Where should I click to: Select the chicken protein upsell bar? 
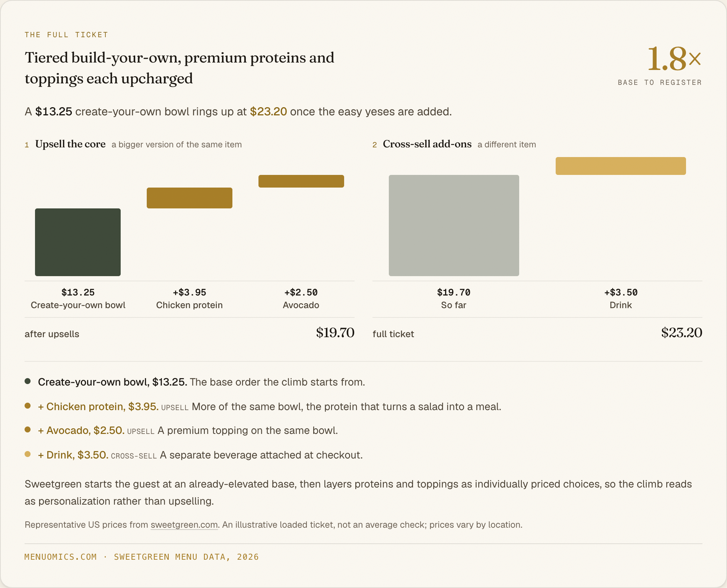(x=190, y=198)
